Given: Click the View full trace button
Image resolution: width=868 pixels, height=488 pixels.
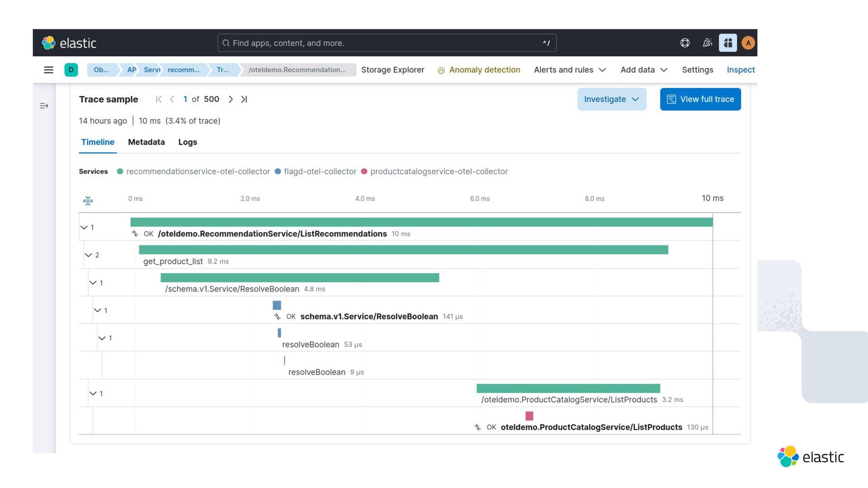Looking at the screenshot, I should point(700,99).
